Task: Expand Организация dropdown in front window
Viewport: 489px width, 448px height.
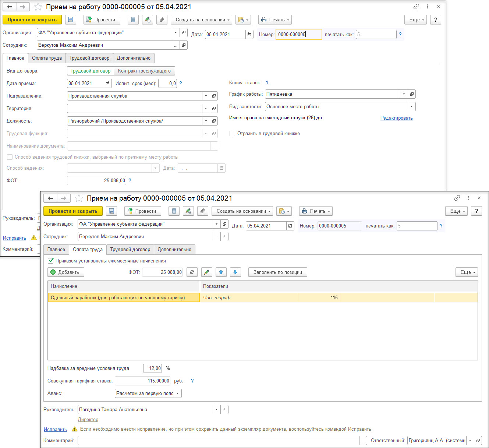Action: (x=216, y=224)
